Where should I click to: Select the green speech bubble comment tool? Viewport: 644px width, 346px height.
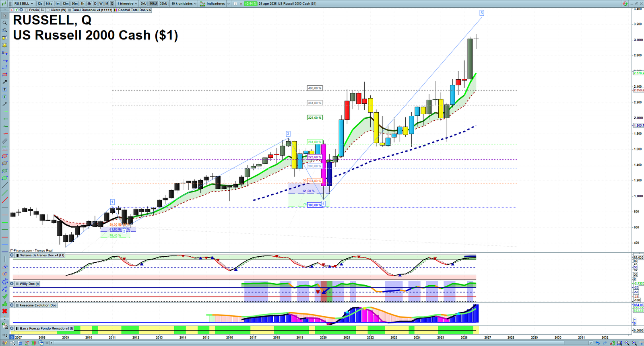[5, 97]
